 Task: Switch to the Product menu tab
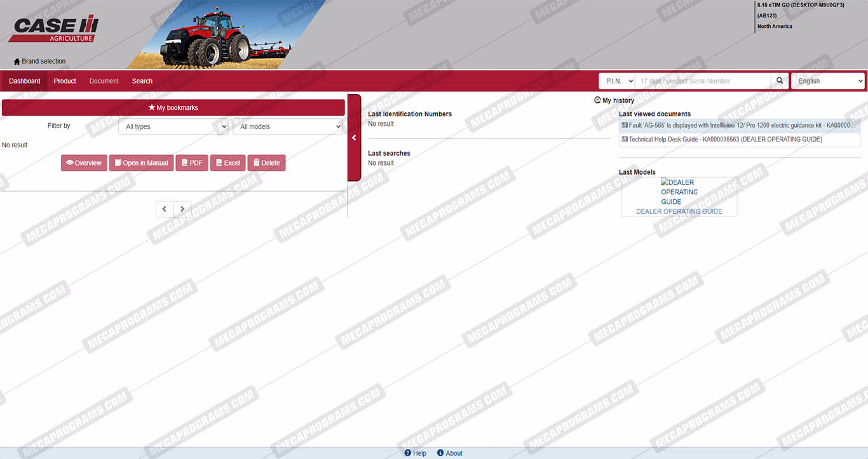[x=65, y=81]
